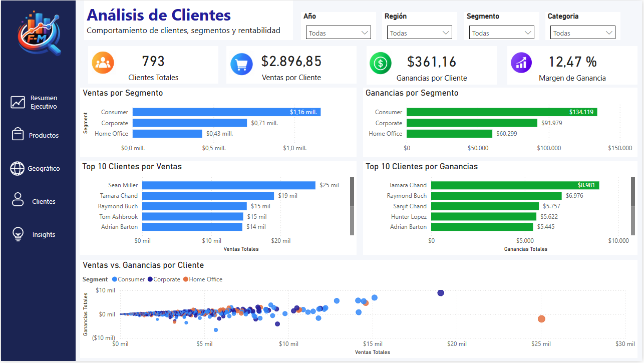
Task: Click the Ganancias por Segmento chart title
Action: point(412,93)
